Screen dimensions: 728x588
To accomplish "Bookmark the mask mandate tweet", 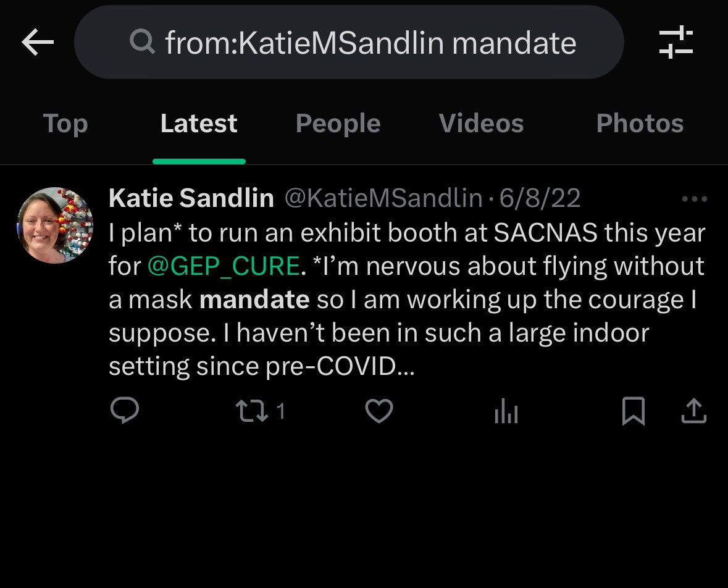I will click(633, 411).
